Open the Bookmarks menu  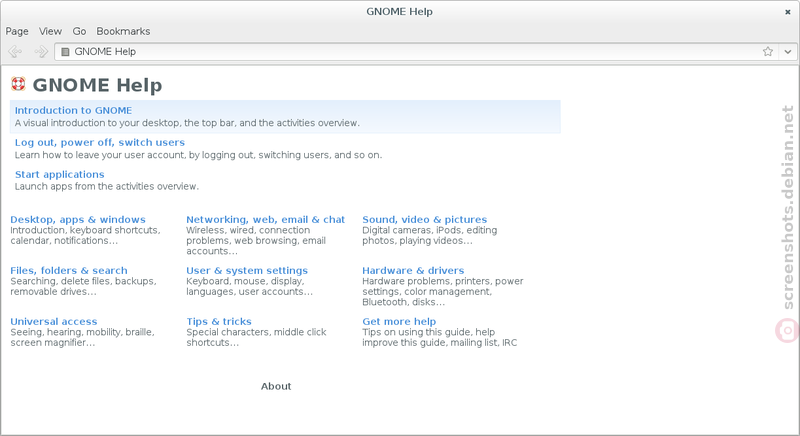pyautogui.click(x=123, y=31)
